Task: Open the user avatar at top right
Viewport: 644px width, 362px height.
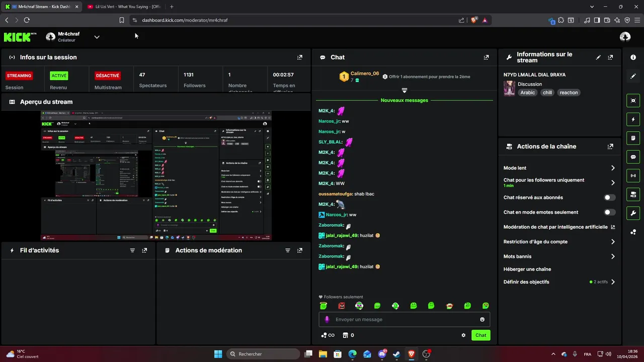Action: pyautogui.click(x=625, y=37)
